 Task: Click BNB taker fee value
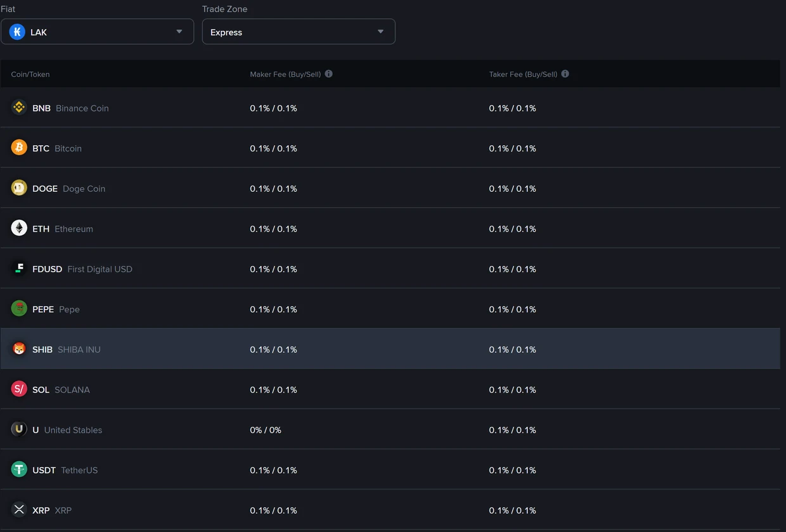pos(512,108)
